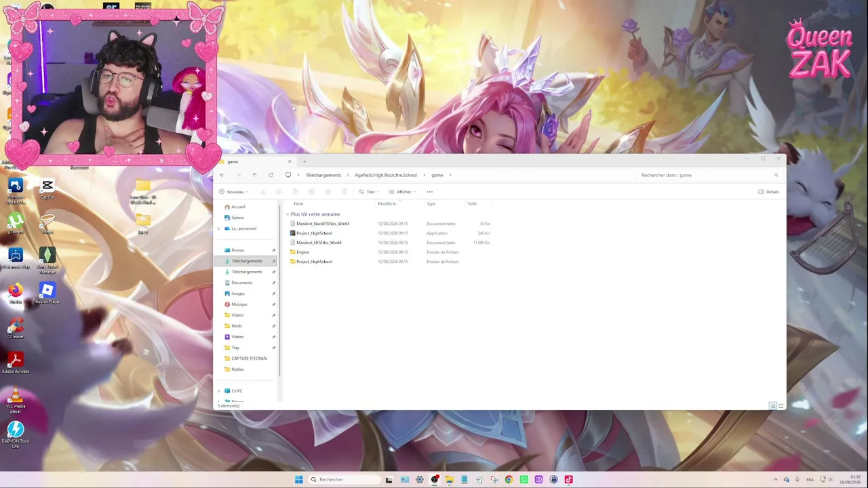Click the Téléchargements breadcrumb in address bar
Image resolution: width=868 pixels, height=488 pixels.
[323, 175]
